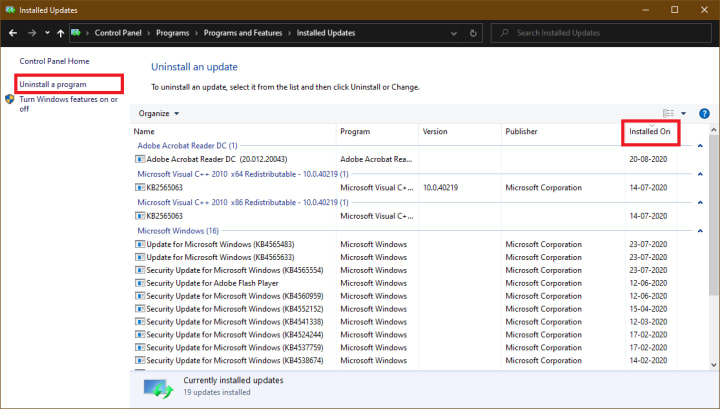Collapse the Adobe Acrobat Reader DC group
Viewport: 720px width, 409px height.
pyautogui.click(x=700, y=146)
